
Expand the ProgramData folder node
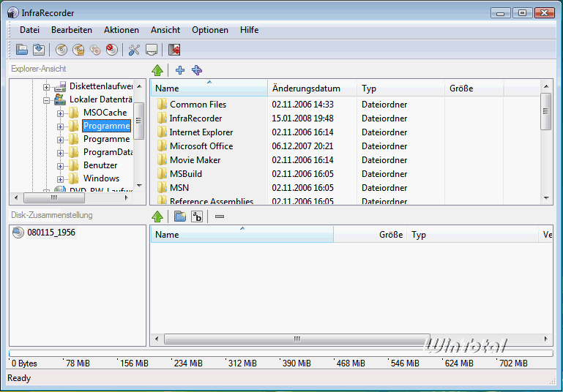tap(60, 153)
